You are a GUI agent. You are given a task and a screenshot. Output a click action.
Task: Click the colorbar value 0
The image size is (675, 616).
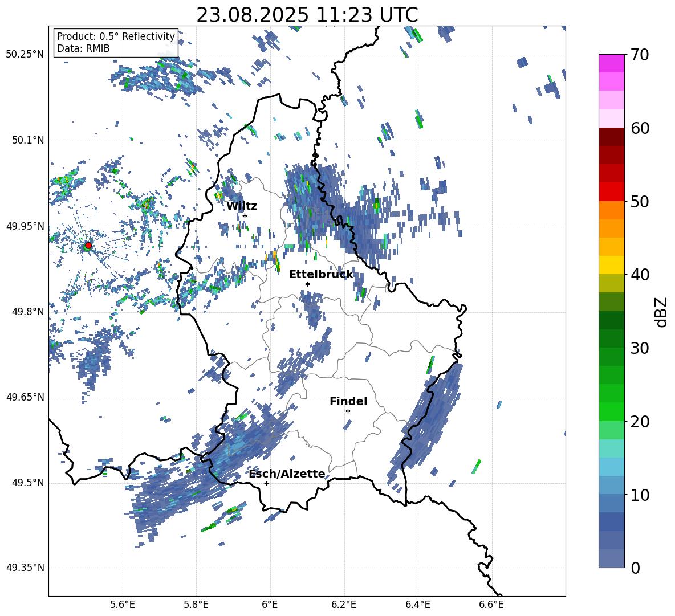point(636,568)
